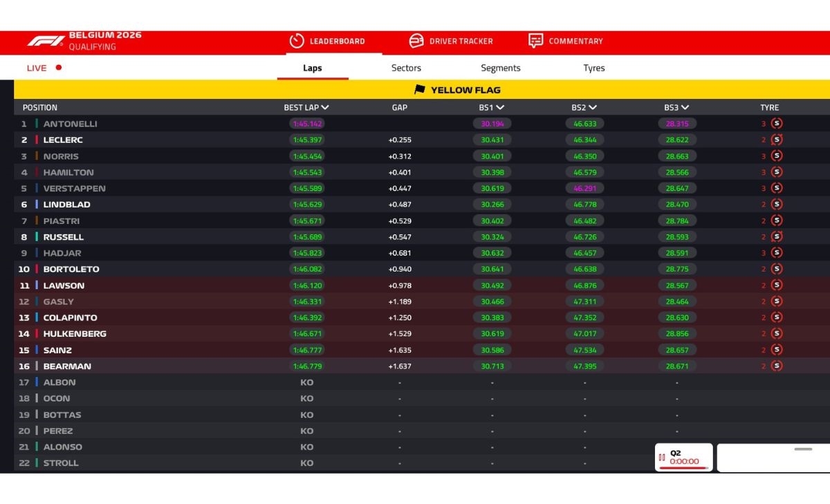Select driver Verstappen in the leaderboard
830x504 pixels.
pyautogui.click(x=75, y=188)
